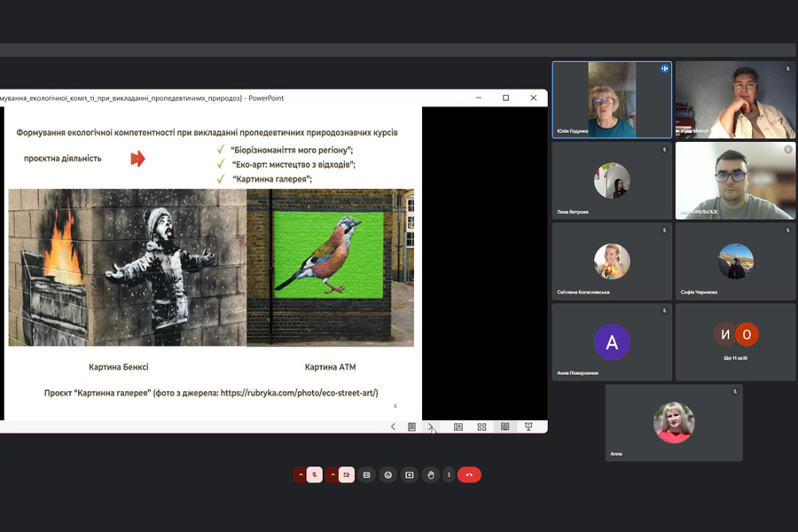Turn on the camera in the call bar
Screen dimensions: 798x532
[x=347, y=475]
